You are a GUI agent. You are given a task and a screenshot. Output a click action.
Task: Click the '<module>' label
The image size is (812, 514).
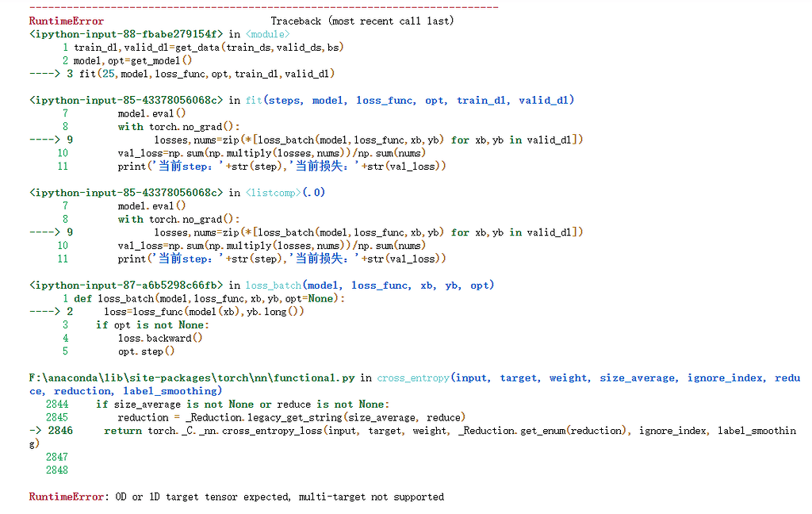tap(267, 34)
